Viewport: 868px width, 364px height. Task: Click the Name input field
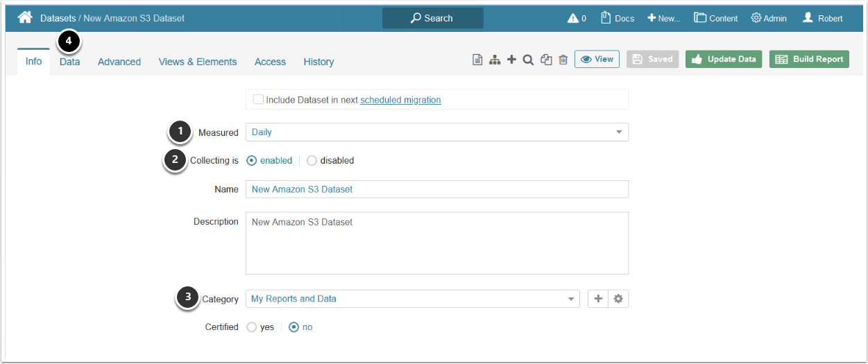tap(437, 189)
